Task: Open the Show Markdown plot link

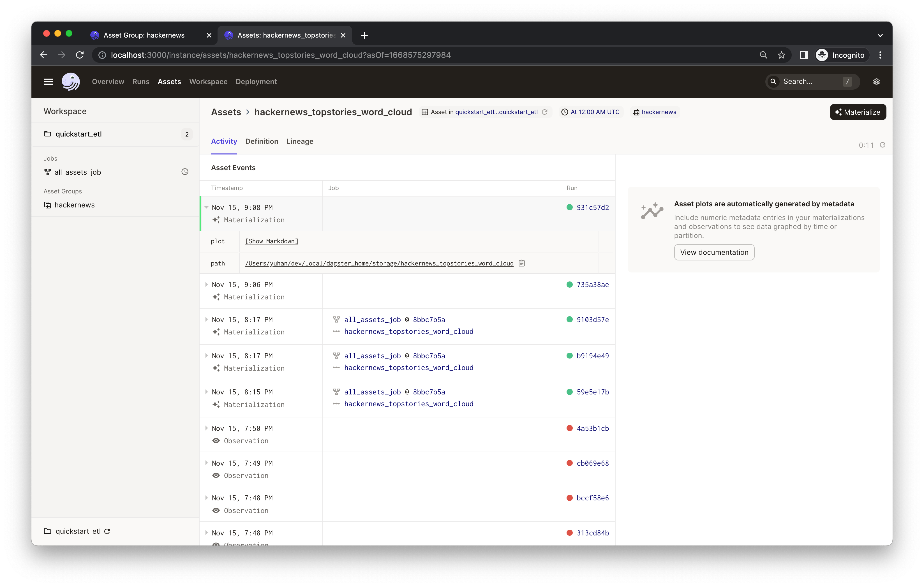Action: coord(271,241)
